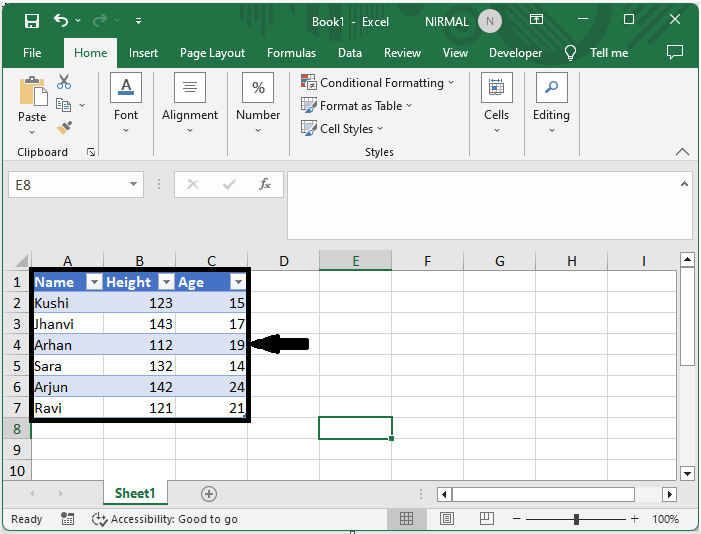This screenshot has height=534, width=701.
Task: Click the Insert Function fx icon
Action: click(265, 184)
